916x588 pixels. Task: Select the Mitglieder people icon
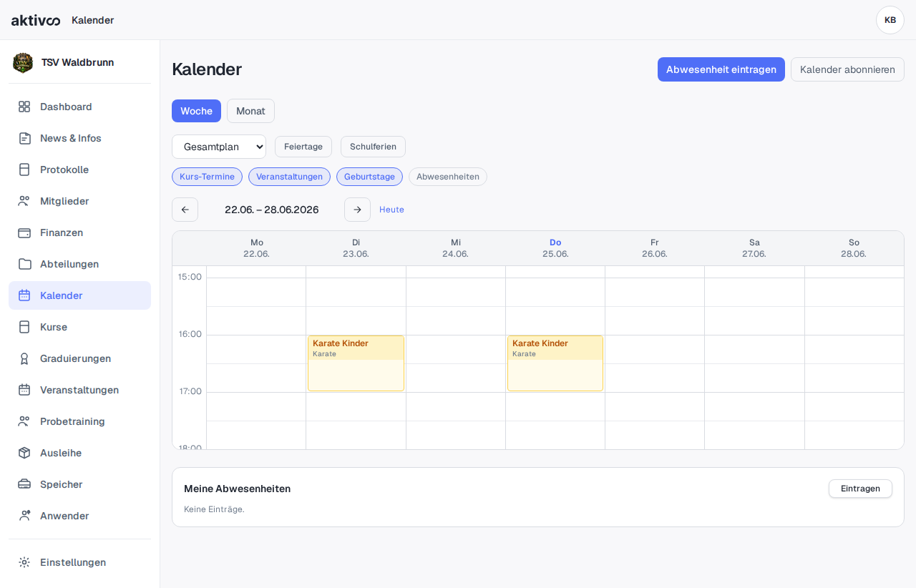pyautogui.click(x=24, y=201)
